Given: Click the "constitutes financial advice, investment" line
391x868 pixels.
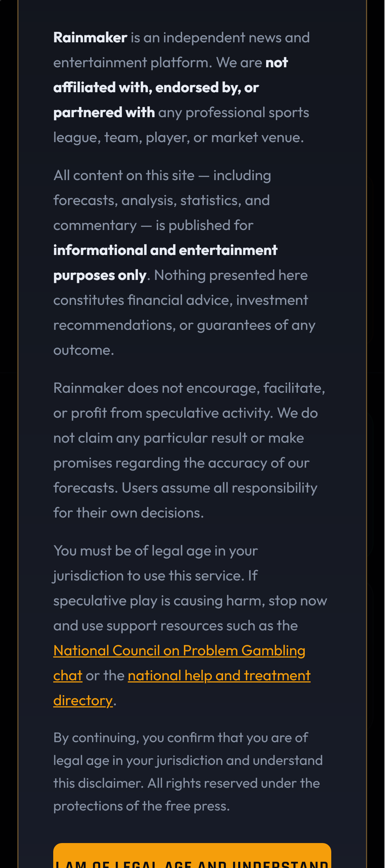Looking at the screenshot, I should (180, 300).
